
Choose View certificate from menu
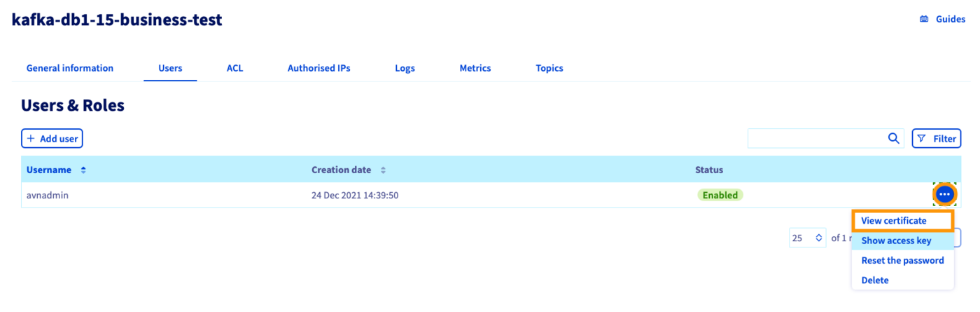point(902,221)
